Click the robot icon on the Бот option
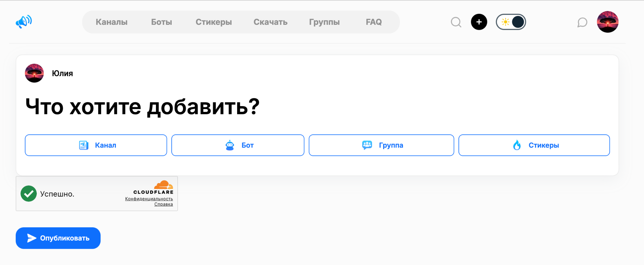The image size is (644, 265). (x=230, y=145)
